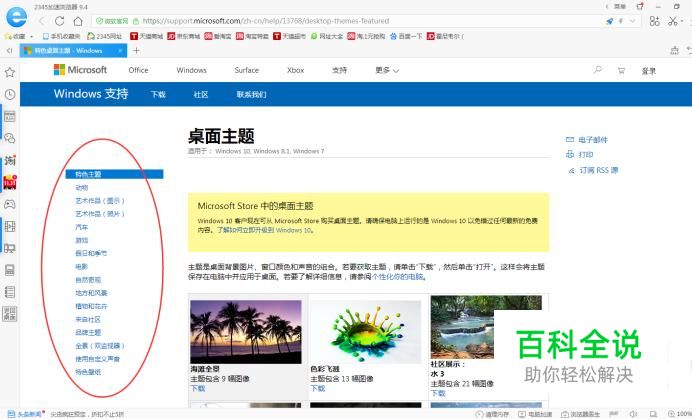Viewport: 692px width, 419px height.
Task: Select 艺术作品（图示） category
Action: pyautogui.click(x=100, y=201)
